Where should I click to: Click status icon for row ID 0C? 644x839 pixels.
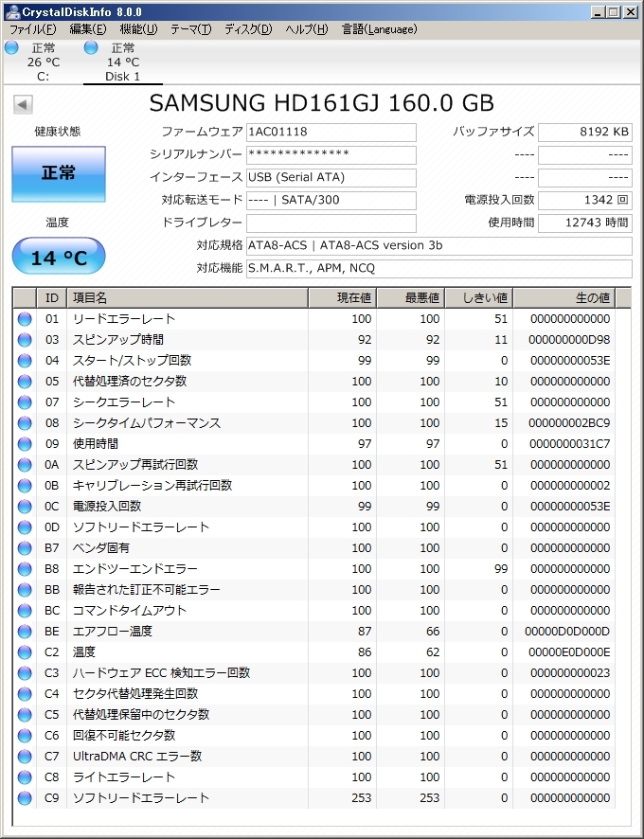tap(25, 507)
